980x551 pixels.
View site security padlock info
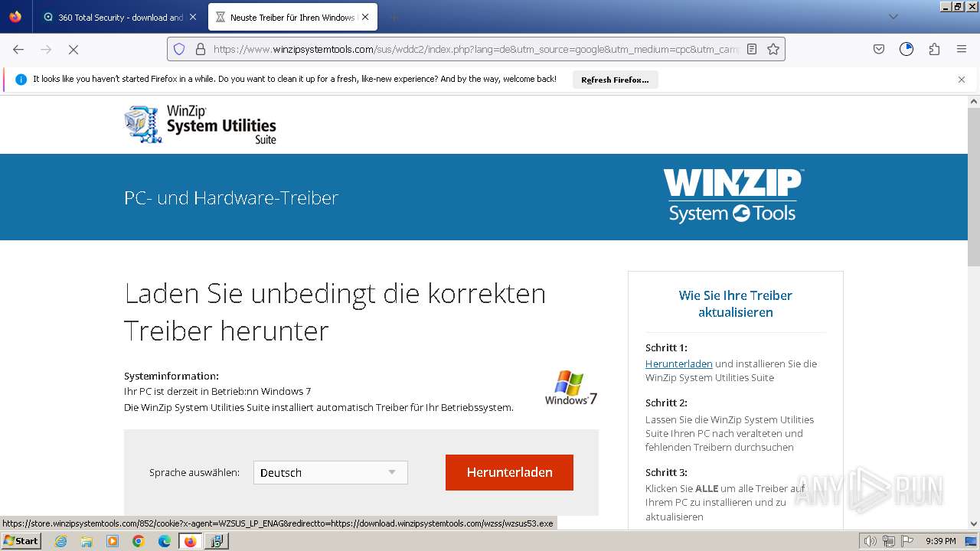pos(201,49)
